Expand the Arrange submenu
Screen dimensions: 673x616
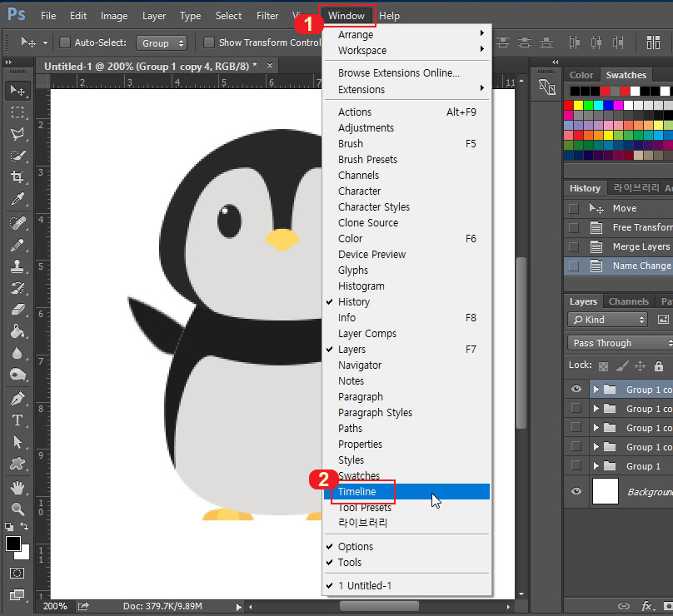pyautogui.click(x=406, y=34)
